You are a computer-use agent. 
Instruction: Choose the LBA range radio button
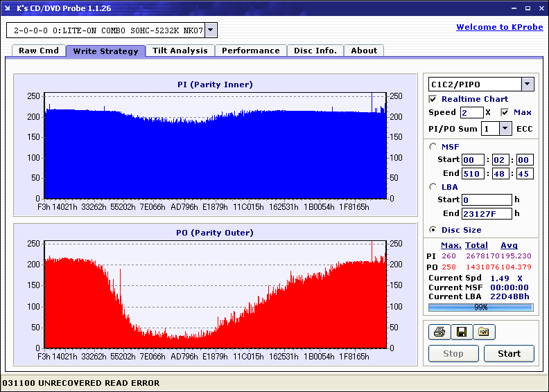(x=434, y=186)
